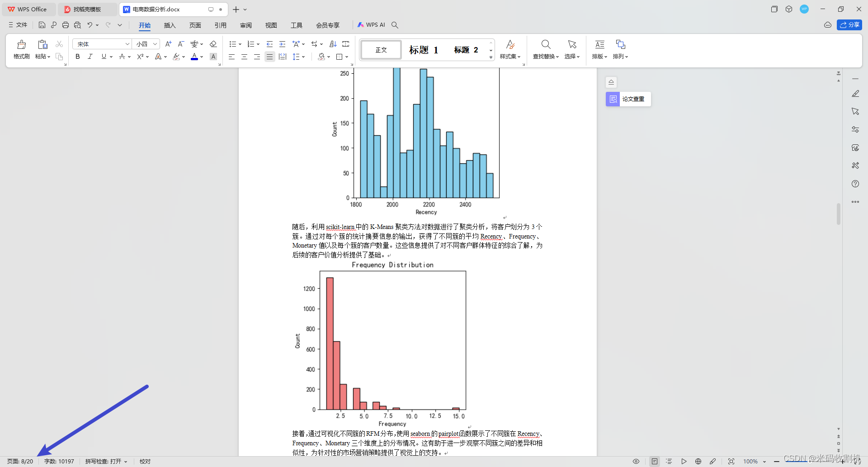
Task: Switch to the 插入 Insert tab
Action: coord(170,25)
